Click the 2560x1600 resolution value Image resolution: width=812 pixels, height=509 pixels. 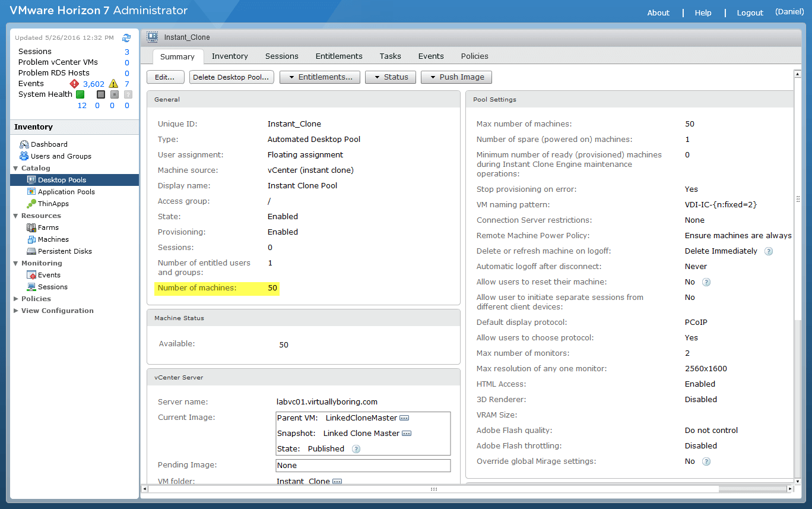[x=706, y=369]
